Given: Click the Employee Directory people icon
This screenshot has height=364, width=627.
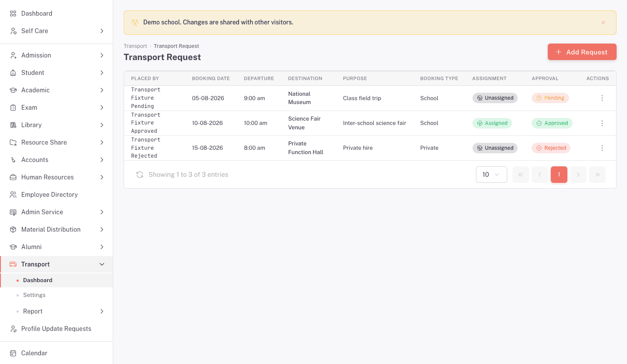Looking at the screenshot, I should point(13,195).
